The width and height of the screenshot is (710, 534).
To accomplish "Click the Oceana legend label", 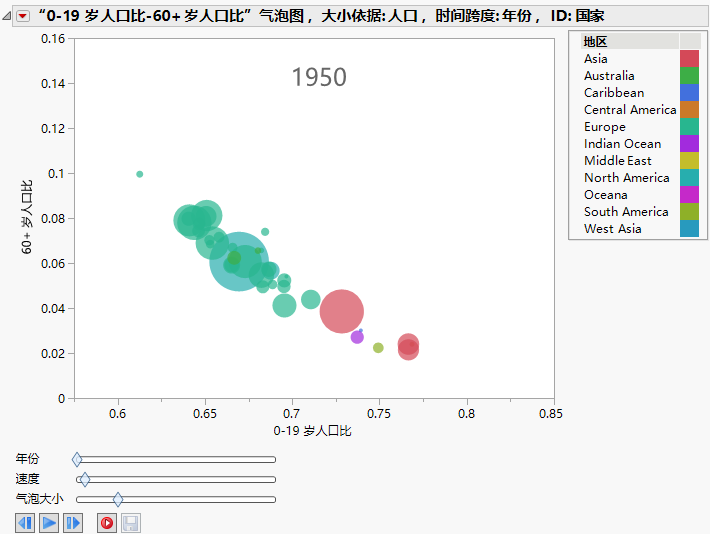I will click(x=606, y=195).
